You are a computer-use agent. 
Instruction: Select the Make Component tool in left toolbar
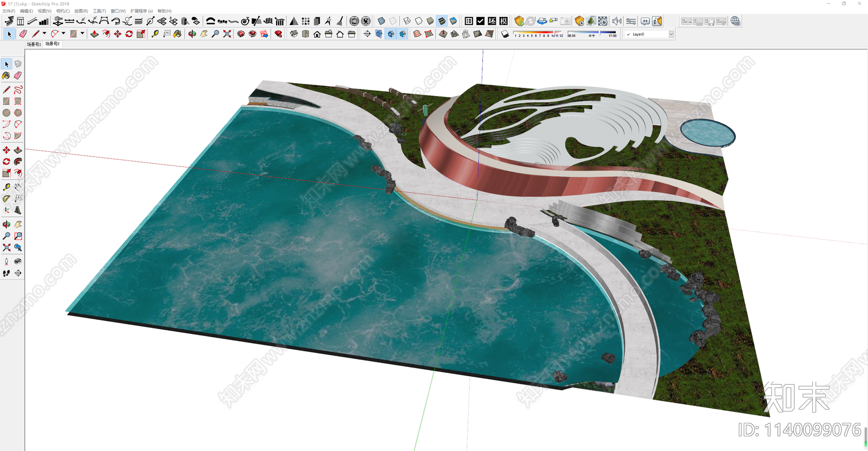coord(18,64)
